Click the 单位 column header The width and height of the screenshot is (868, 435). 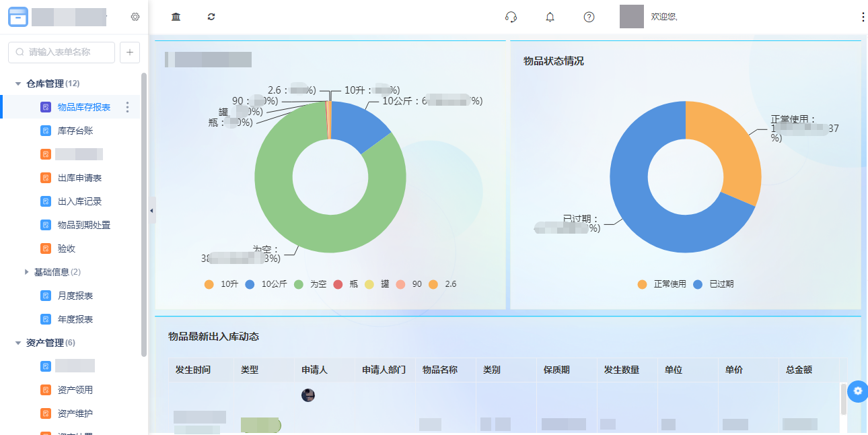[674, 370]
